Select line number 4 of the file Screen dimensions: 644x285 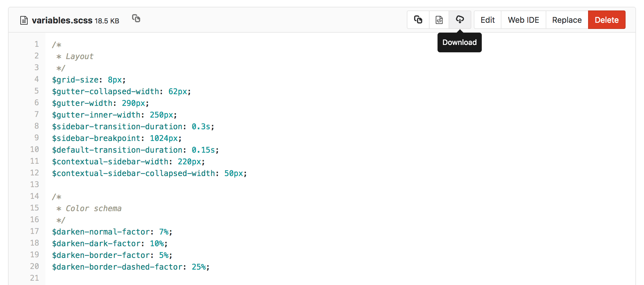[37, 79]
